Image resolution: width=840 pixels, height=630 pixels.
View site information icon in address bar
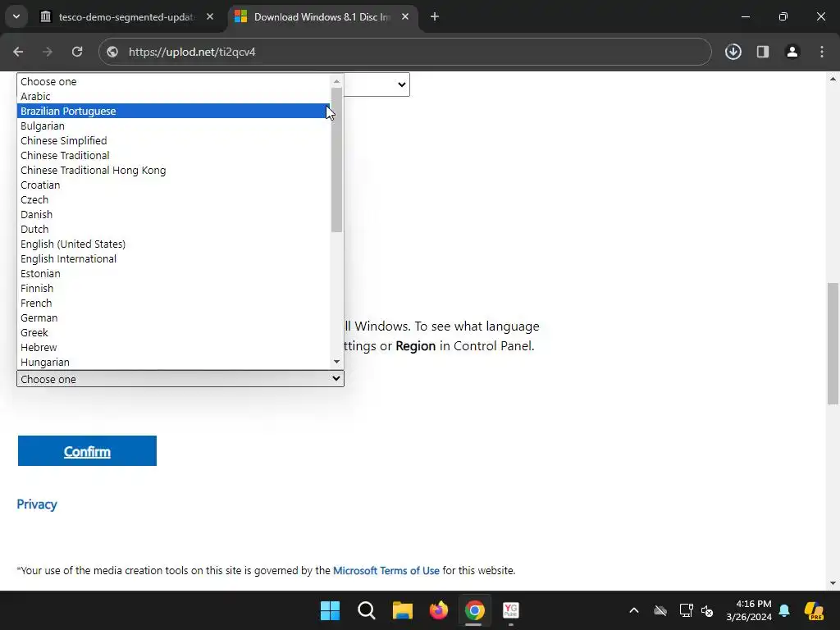tap(112, 52)
